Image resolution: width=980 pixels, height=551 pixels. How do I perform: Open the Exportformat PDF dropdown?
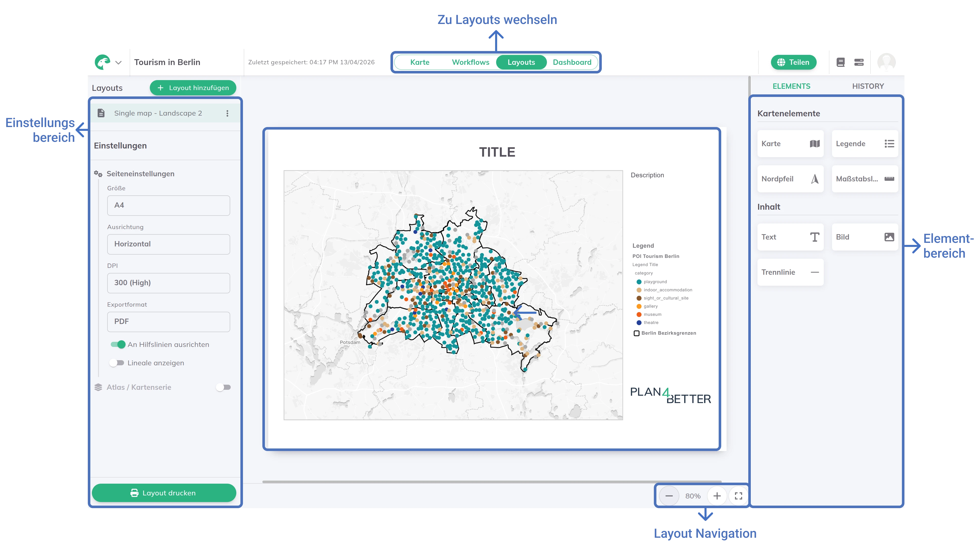(168, 322)
